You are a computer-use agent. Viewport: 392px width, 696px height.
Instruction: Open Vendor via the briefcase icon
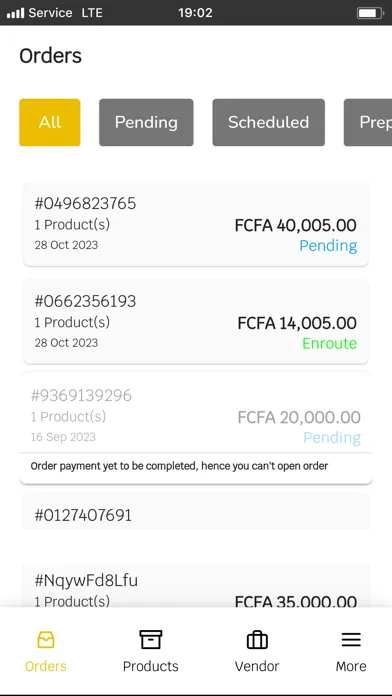(x=257, y=640)
